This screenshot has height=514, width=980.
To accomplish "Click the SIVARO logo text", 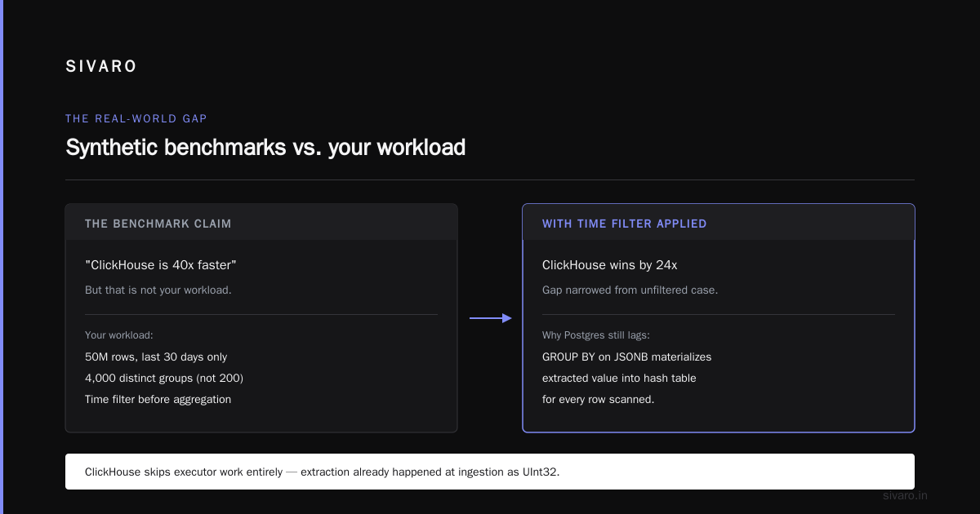I will click(101, 67).
